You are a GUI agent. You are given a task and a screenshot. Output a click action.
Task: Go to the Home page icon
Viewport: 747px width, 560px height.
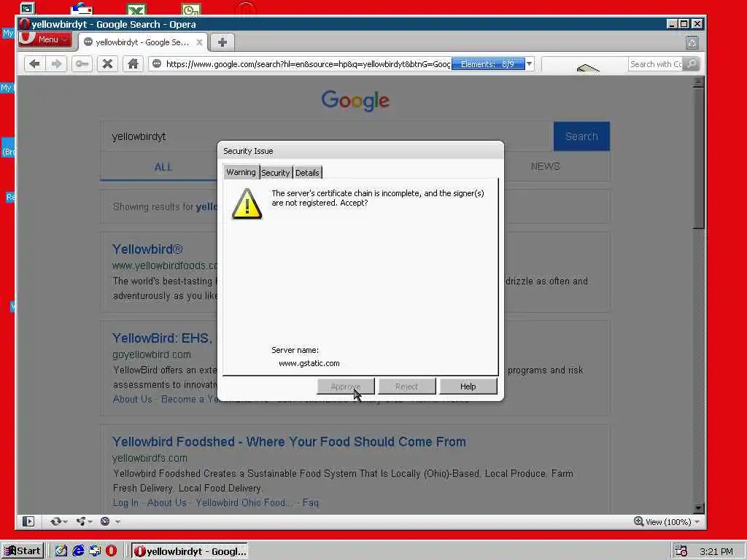point(133,64)
